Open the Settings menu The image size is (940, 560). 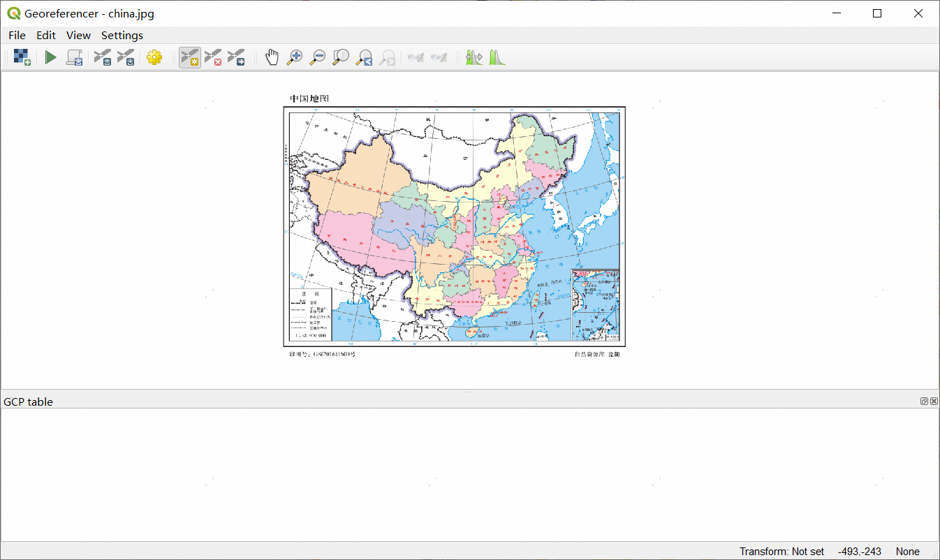point(122,35)
